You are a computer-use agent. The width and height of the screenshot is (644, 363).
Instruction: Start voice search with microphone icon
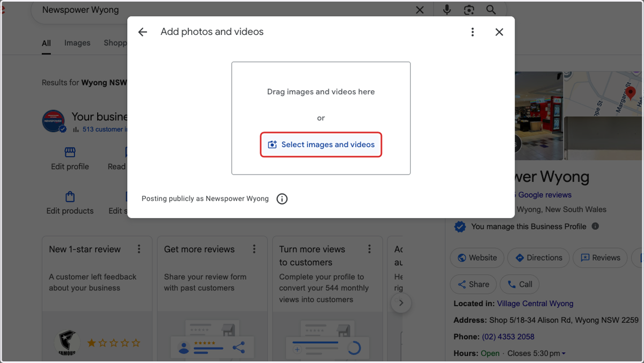[447, 10]
